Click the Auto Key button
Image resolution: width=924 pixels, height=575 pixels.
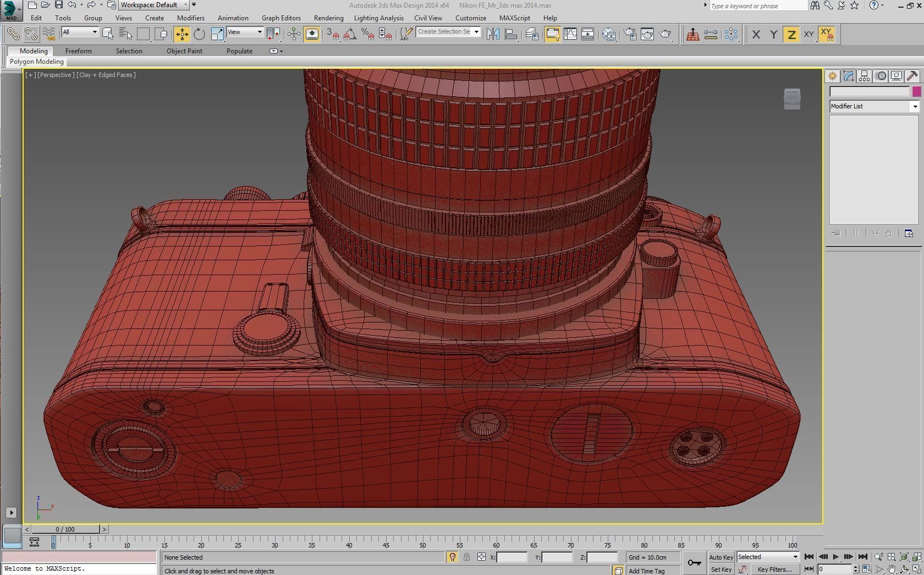[721, 557]
